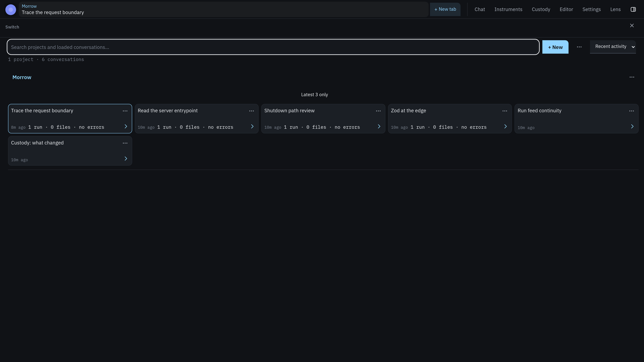Open options for Zod at the edge card
The width and height of the screenshot is (644, 362).
(505, 111)
